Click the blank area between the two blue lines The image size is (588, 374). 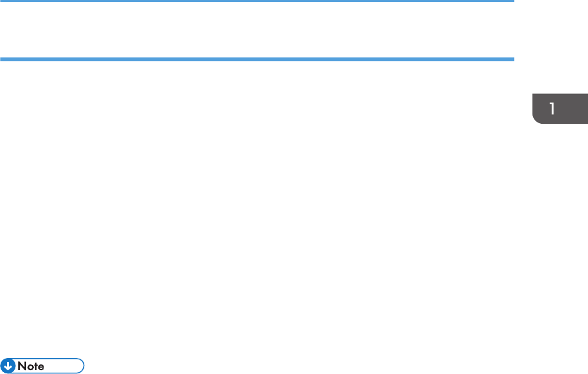pyautogui.click(x=257, y=29)
